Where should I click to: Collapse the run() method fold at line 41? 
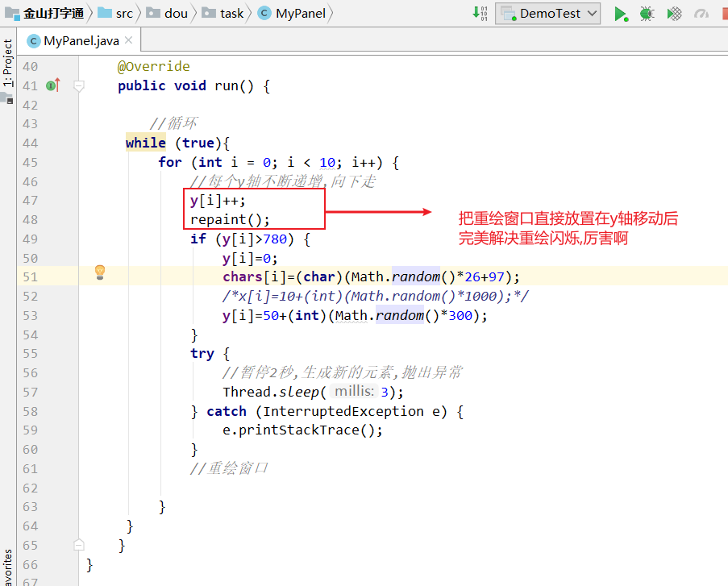79,86
